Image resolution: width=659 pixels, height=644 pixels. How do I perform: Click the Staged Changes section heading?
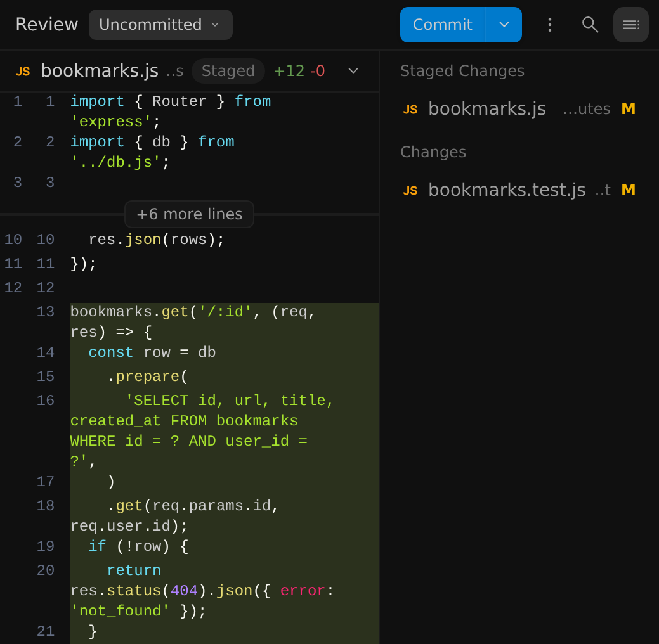462,71
